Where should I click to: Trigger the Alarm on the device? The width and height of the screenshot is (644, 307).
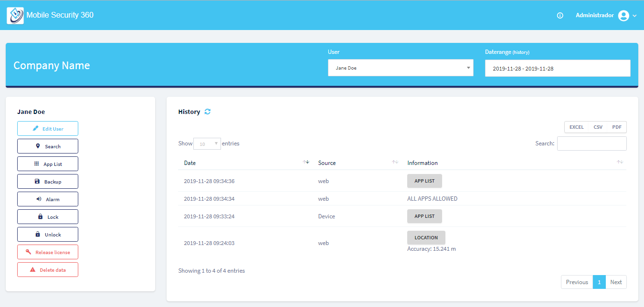48,199
